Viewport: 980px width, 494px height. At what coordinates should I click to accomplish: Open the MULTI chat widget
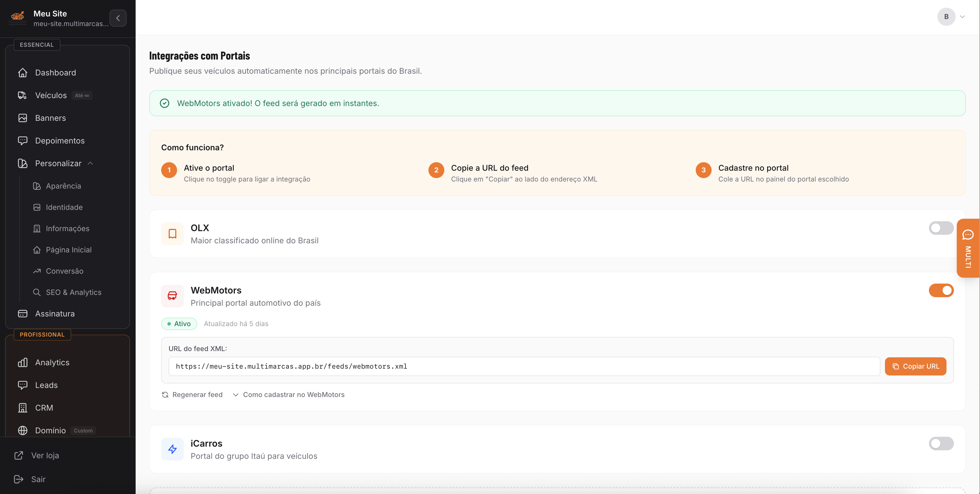tap(968, 248)
